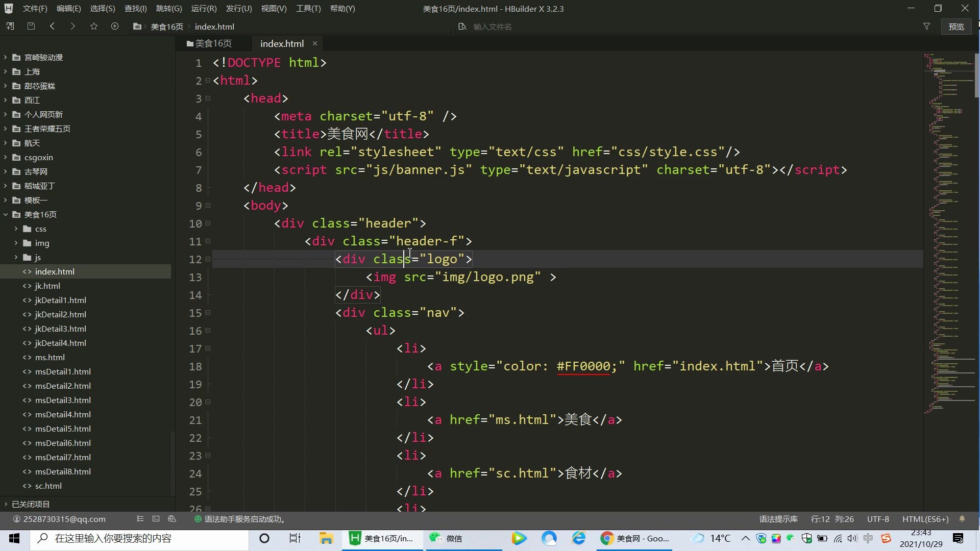Click the code minimap overview

[949, 232]
